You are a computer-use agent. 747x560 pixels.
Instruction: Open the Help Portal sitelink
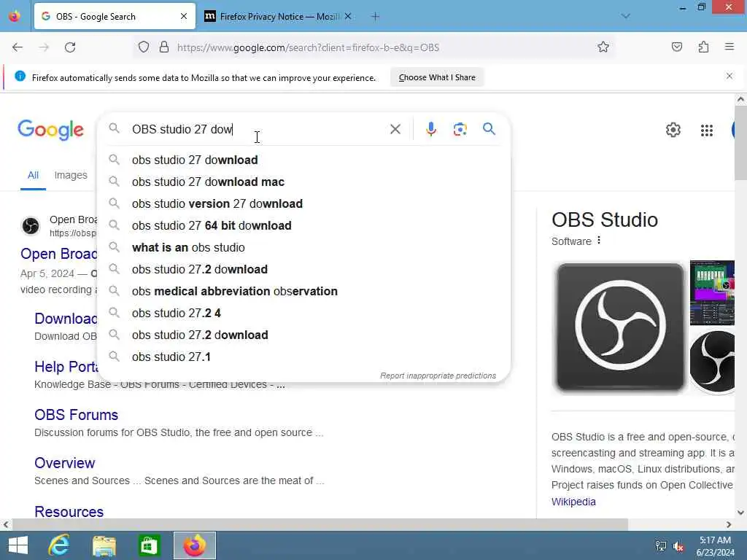click(66, 367)
